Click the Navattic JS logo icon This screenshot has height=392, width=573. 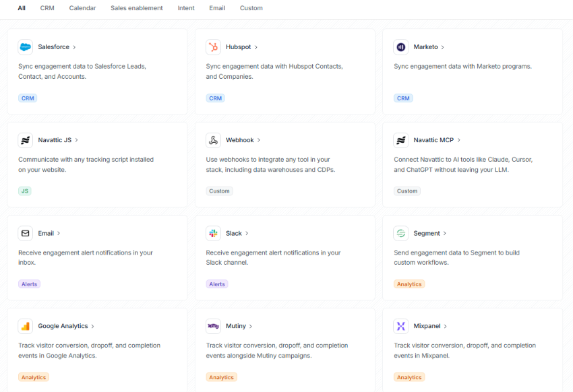click(x=25, y=140)
